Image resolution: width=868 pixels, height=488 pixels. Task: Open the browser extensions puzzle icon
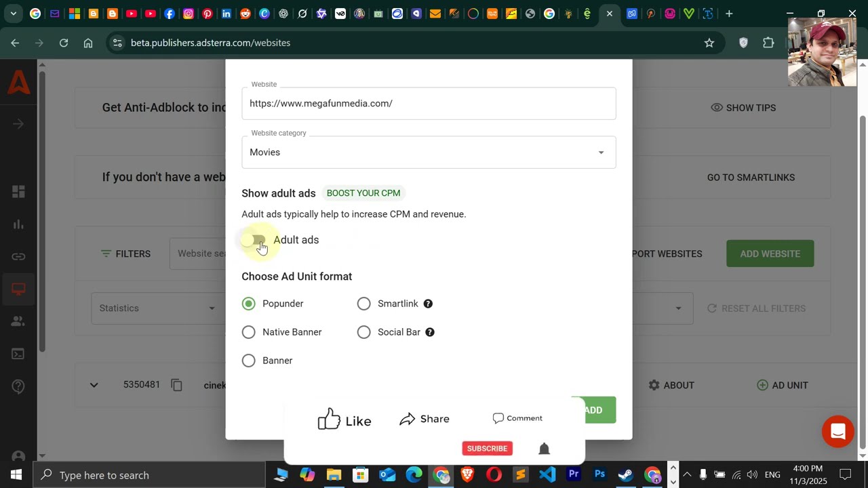click(768, 43)
